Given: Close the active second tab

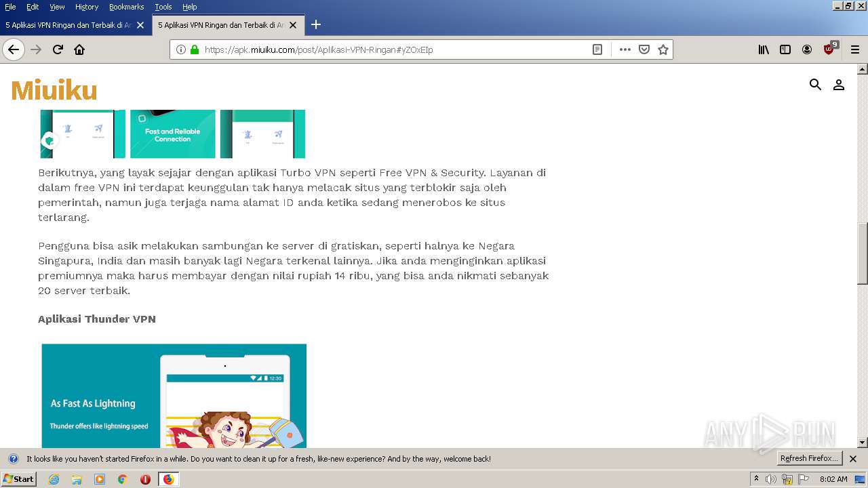Looking at the screenshot, I should point(293,25).
